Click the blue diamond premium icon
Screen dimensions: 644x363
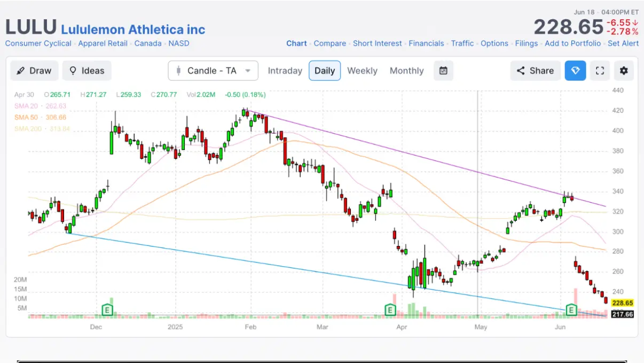coord(575,71)
